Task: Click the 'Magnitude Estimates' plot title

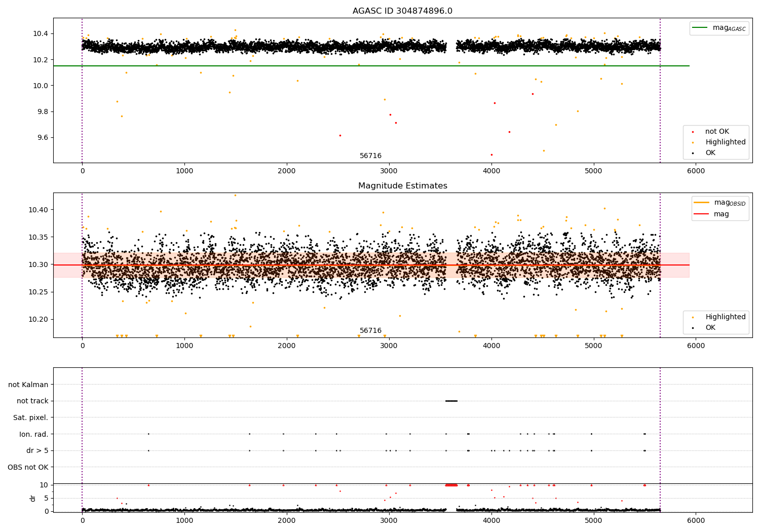Action: tap(402, 186)
